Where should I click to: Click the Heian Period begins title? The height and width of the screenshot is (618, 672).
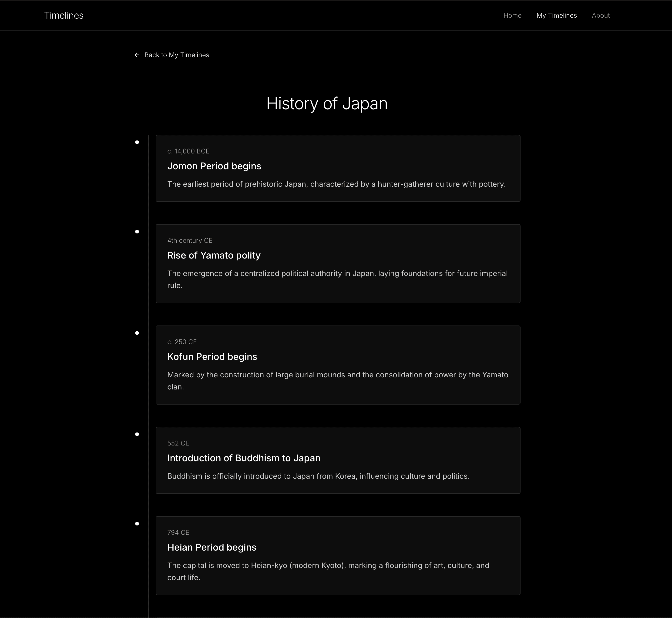(x=212, y=548)
